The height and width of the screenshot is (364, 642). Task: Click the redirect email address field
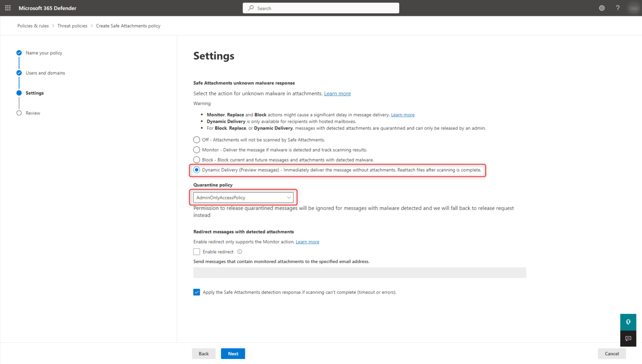click(359, 272)
